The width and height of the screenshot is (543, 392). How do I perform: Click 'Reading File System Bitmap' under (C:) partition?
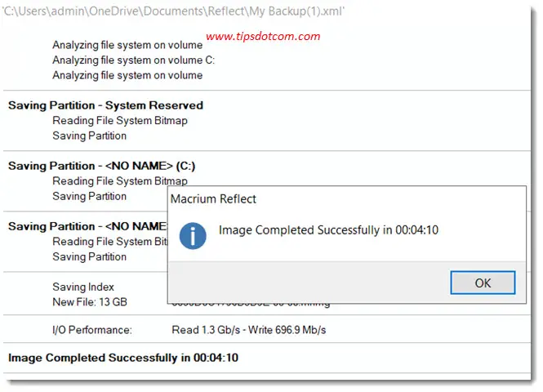(120, 180)
